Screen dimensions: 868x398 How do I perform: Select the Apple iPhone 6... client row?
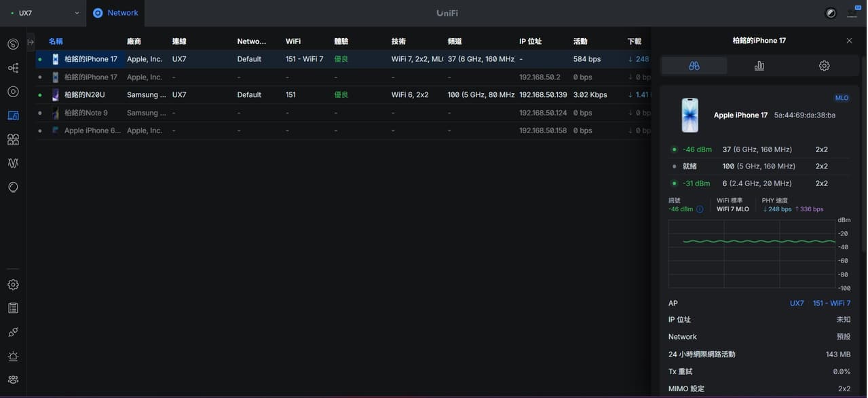[x=343, y=130]
